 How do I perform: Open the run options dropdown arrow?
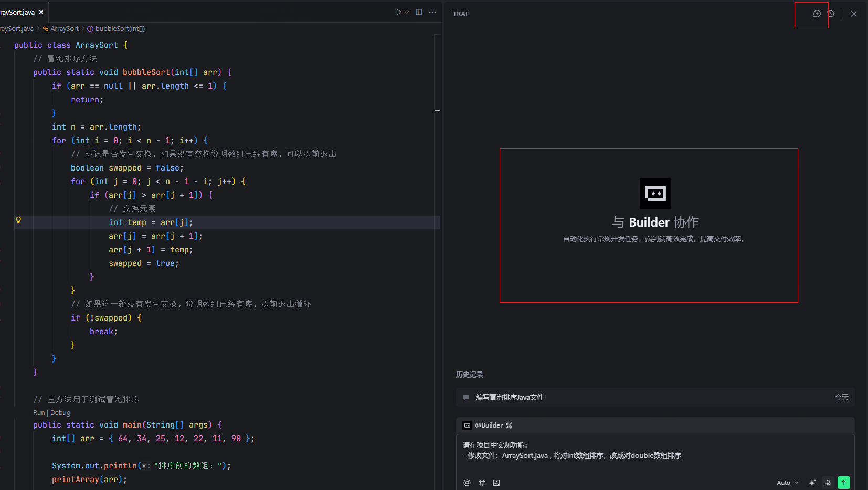407,12
